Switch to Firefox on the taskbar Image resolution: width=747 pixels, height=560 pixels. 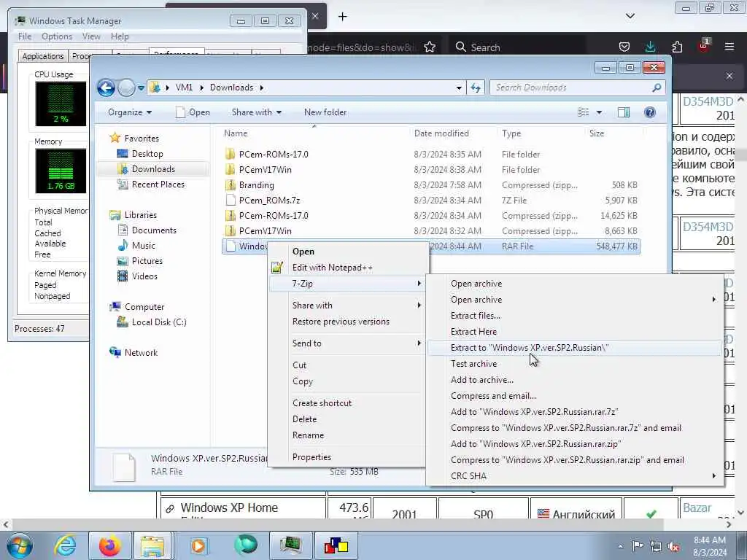click(x=109, y=545)
